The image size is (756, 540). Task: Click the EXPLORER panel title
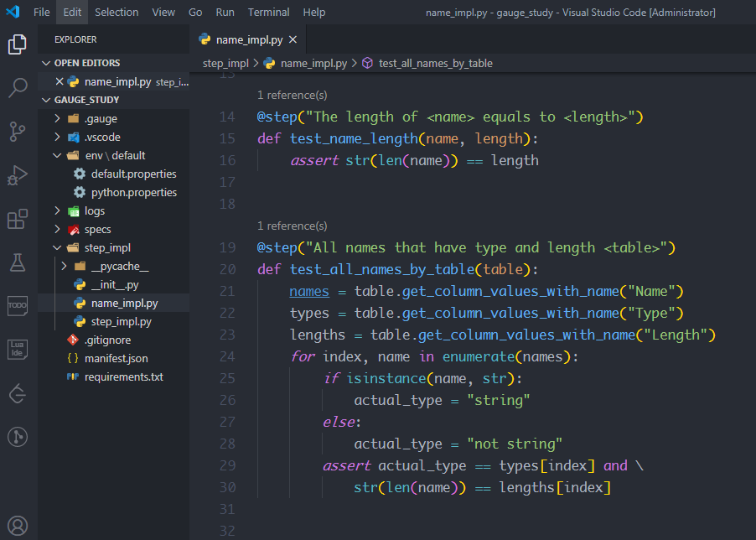pos(75,39)
